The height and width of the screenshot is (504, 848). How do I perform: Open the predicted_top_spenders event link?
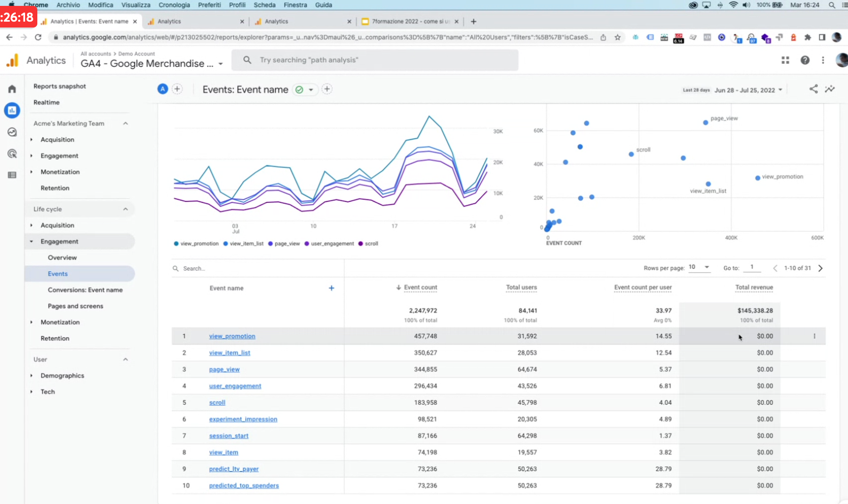pos(244,486)
